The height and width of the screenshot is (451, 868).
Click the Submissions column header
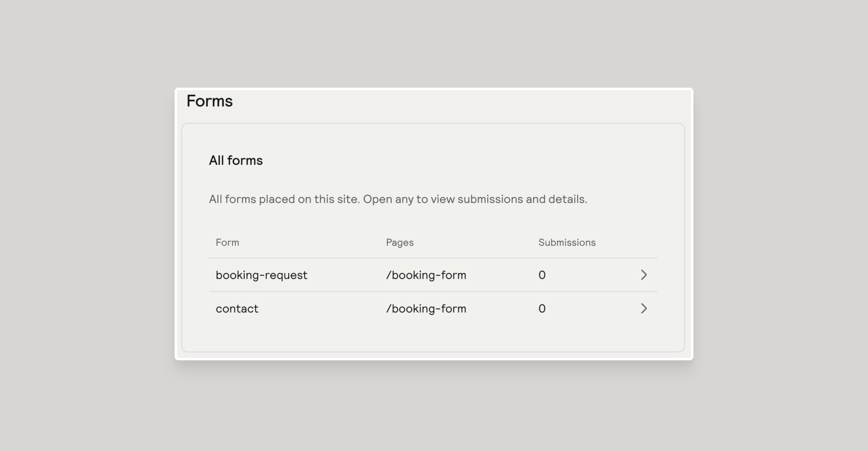(567, 243)
